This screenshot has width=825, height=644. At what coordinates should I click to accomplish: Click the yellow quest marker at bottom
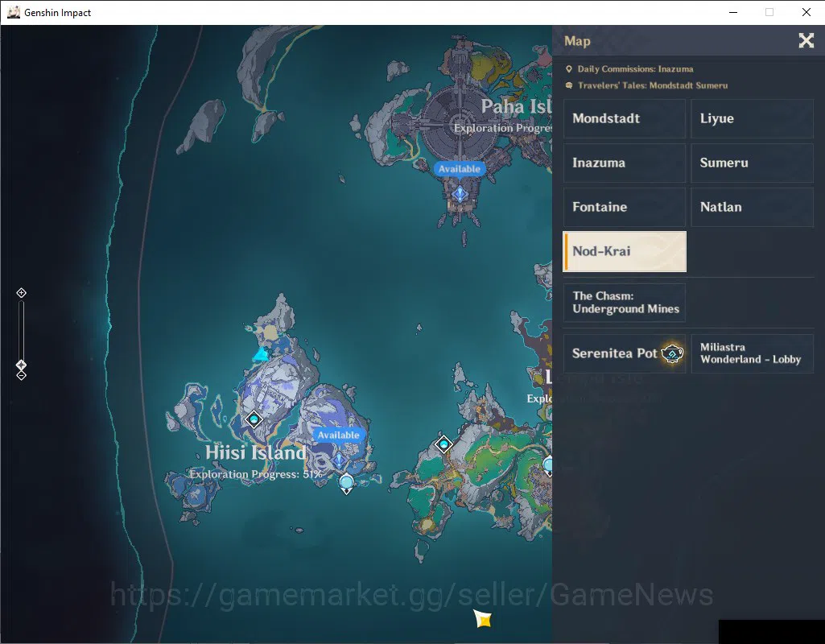(x=482, y=618)
